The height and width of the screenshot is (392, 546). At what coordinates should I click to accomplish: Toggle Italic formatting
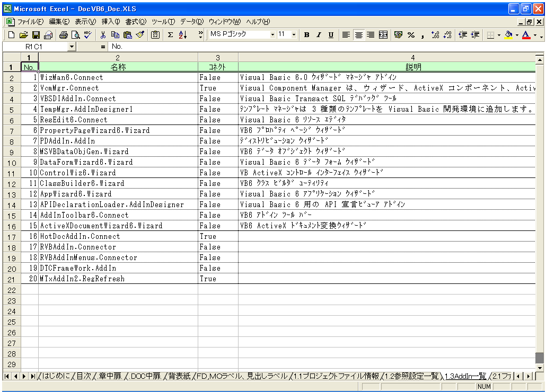319,35
